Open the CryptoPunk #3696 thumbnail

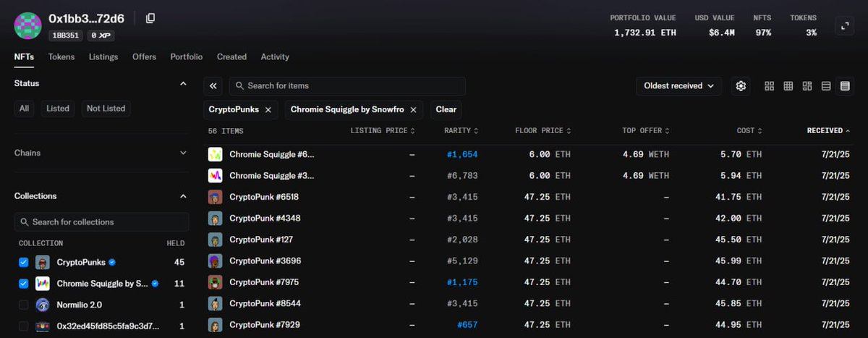pos(215,261)
